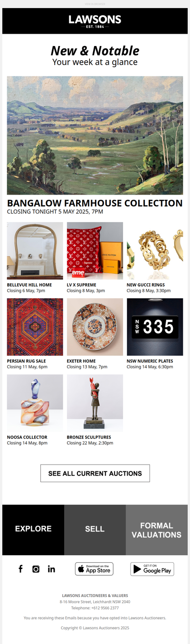Select the Formal Valuations tile
Image resolution: width=190 pixels, height=644 pixels.
(x=157, y=530)
